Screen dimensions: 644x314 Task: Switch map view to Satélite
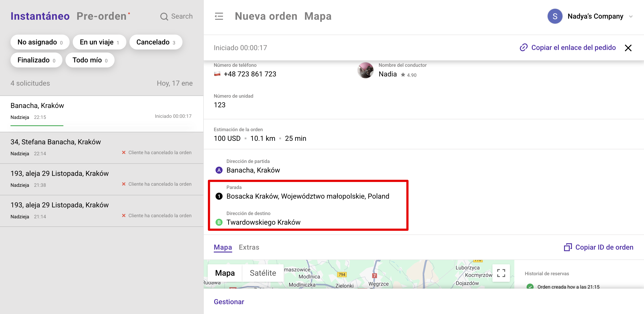[x=263, y=273]
